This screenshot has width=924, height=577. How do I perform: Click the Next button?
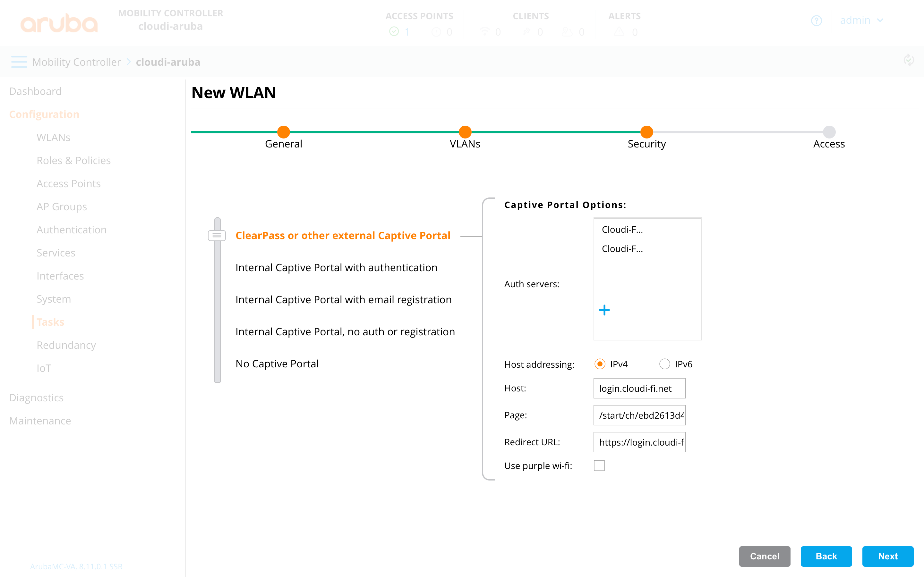pyautogui.click(x=888, y=556)
